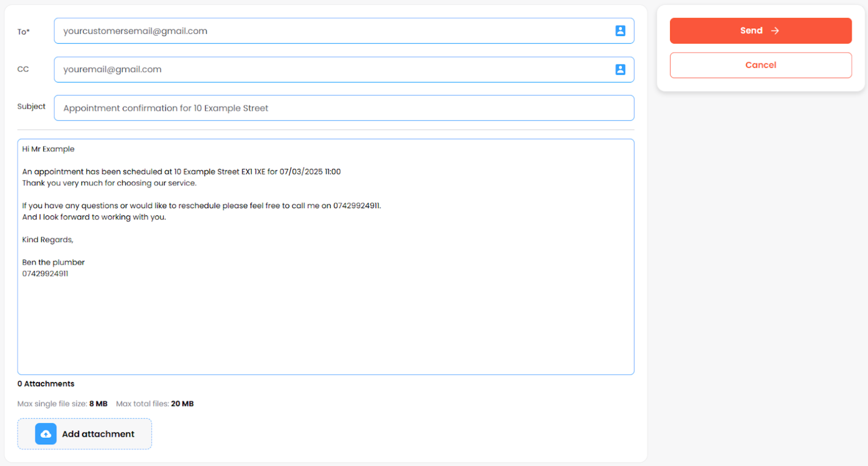Open contact picker in the CC field
The image size is (868, 466).
click(x=620, y=69)
